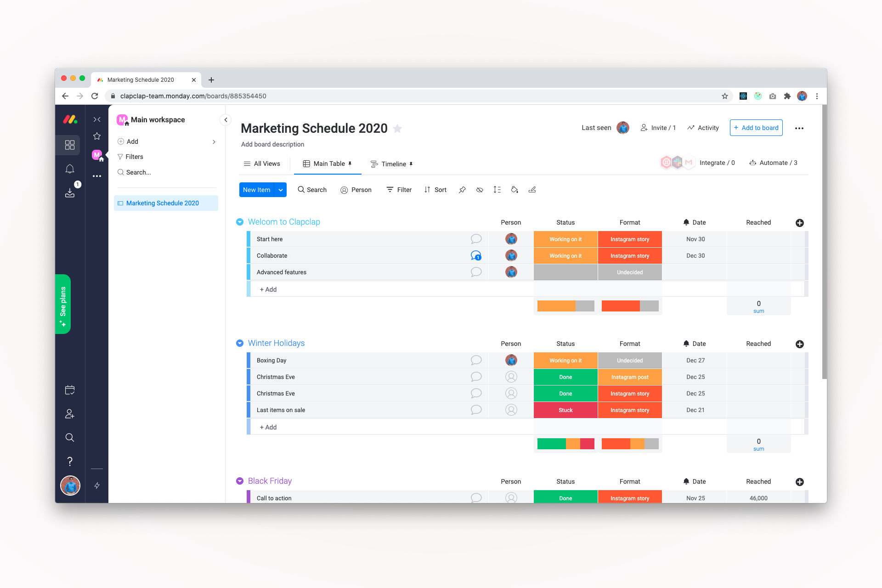Open My Week calendar icon
This screenshot has width=882, height=588.
click(x=70, y=390)
